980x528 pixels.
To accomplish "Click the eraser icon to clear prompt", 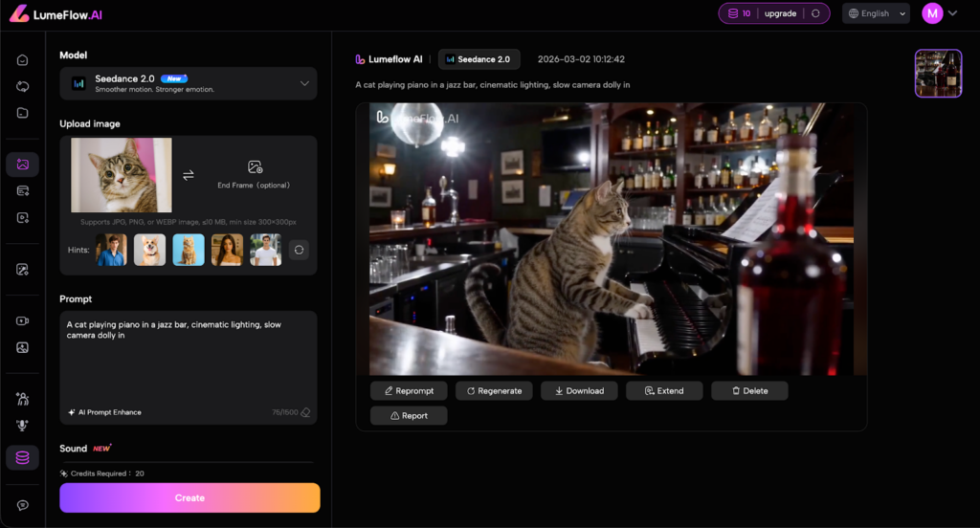I will (305, 412).
